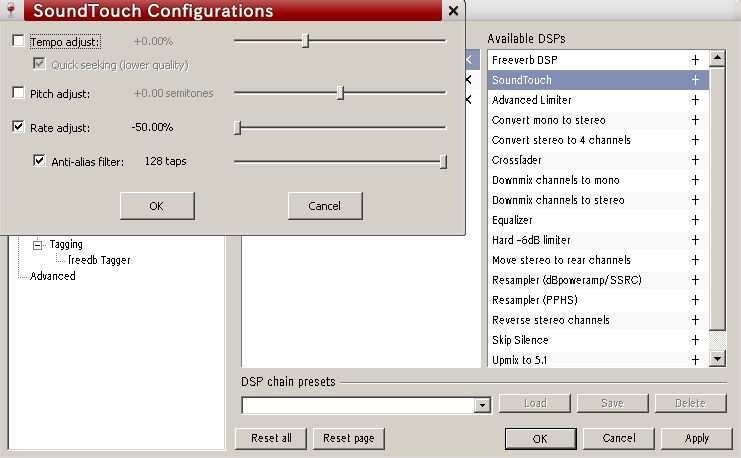The image size is (741, 458).
Task: Add Freeverb DSP with its plus icon
Action: click(695, 60)
